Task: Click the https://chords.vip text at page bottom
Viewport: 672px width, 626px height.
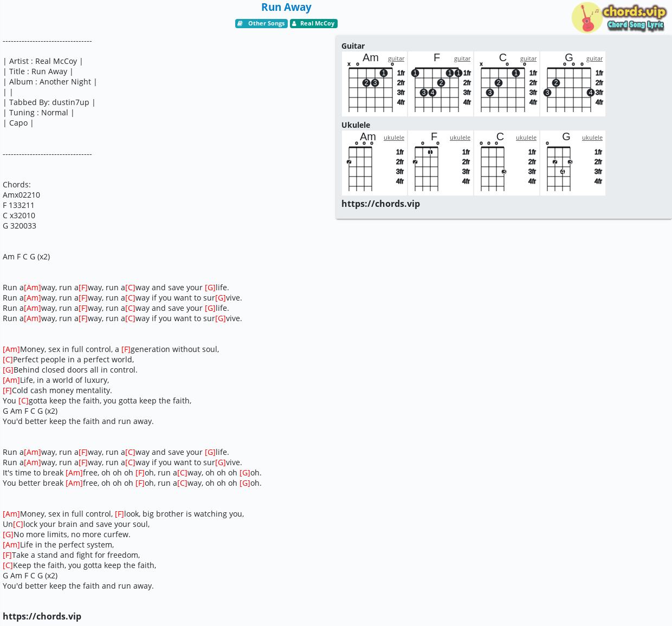Action: (42, 616)
